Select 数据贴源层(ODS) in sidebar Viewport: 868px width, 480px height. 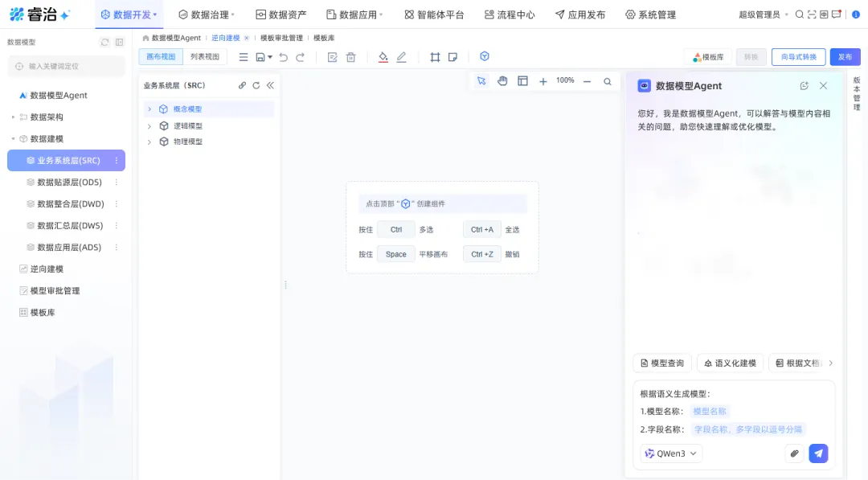pyautogui.click(x=69, y=183)
